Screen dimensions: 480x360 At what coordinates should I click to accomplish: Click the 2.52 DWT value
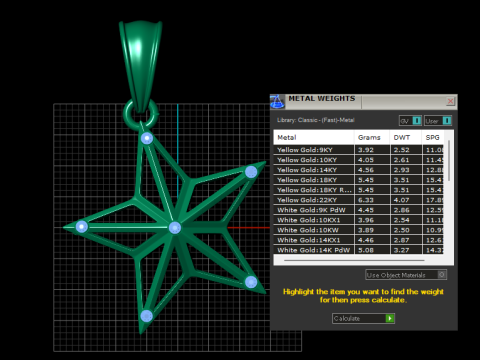[x=401, y=150]
